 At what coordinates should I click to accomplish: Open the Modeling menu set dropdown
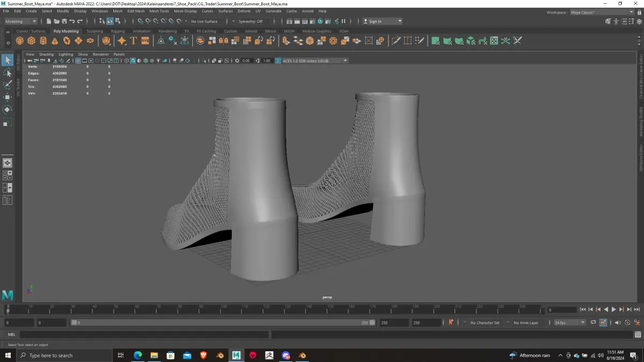click(21, 21)
